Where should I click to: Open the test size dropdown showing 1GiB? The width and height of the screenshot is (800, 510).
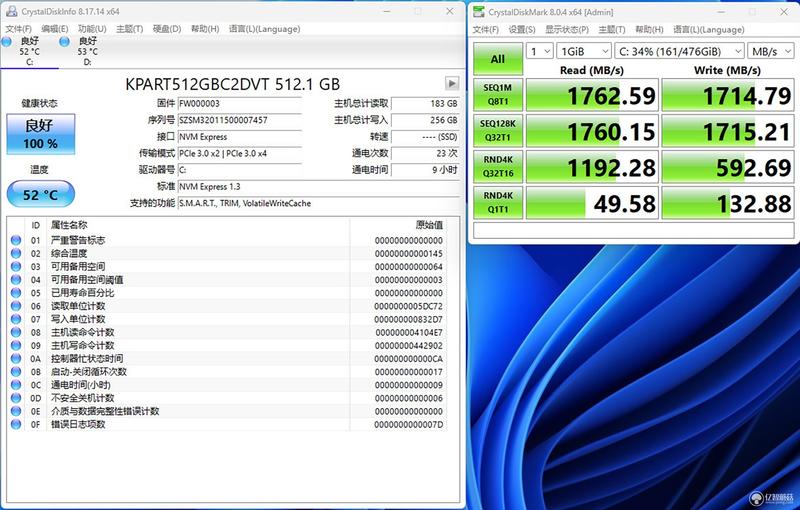(x=583, y=51)
